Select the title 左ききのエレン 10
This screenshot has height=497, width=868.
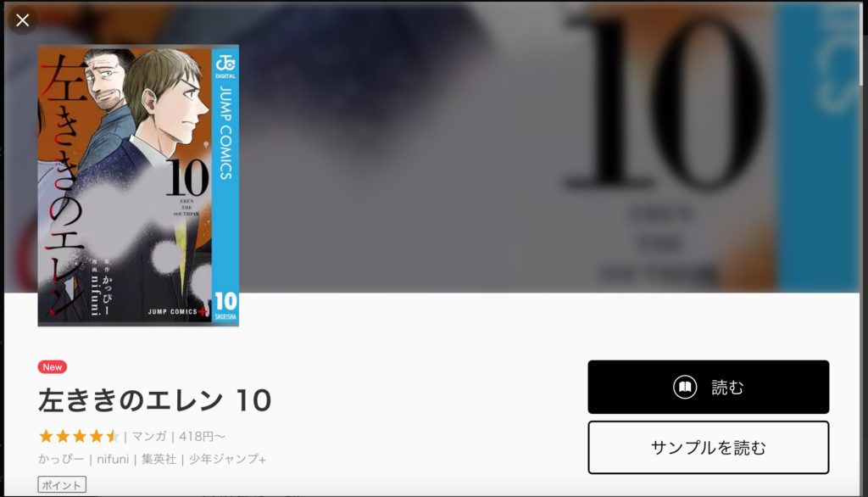[154, 400]
